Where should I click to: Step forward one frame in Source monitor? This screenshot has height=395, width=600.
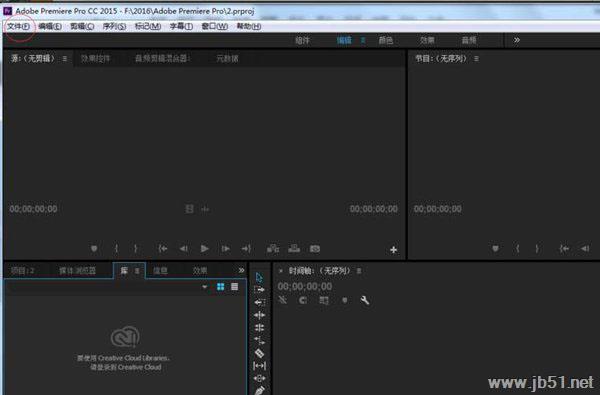click(x=226, y=249)
